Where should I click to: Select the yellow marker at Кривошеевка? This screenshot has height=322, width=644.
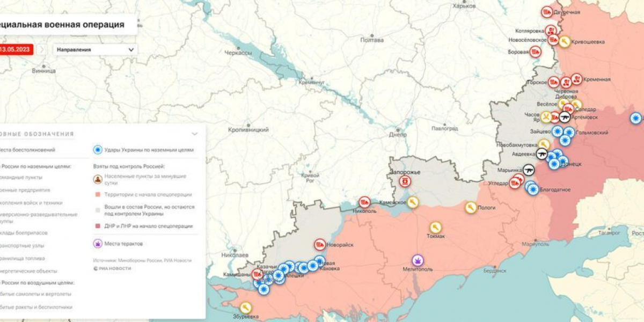click(565, 41)
